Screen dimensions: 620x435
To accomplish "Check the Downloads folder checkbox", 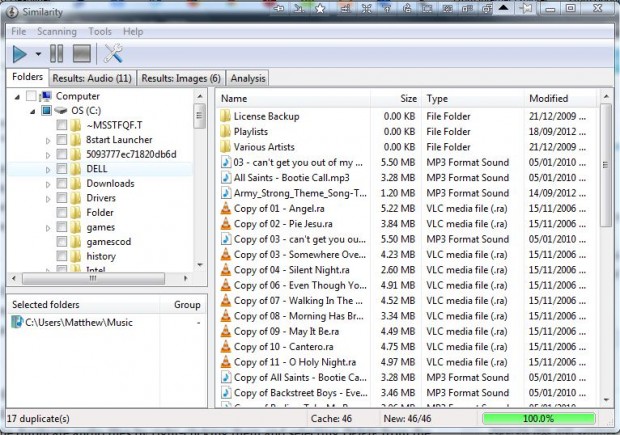I will tap(62, 183).
